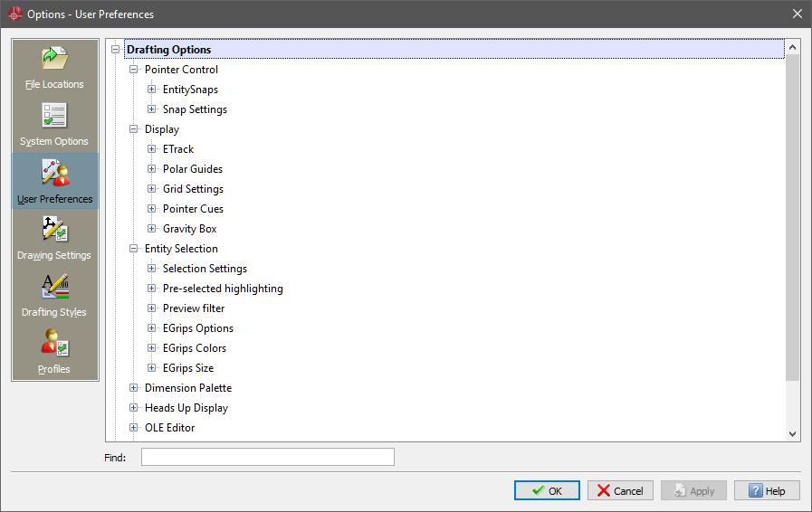Dismiss the dialog with Cancel
Image resolution: width=812 pixels, height=512 pixels.
[x=620, y=490]
